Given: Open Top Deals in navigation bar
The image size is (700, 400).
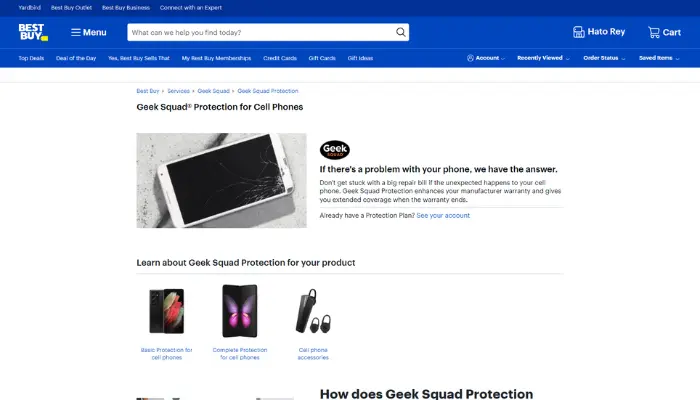Looking at the screenshot, I should coord(31,58).
